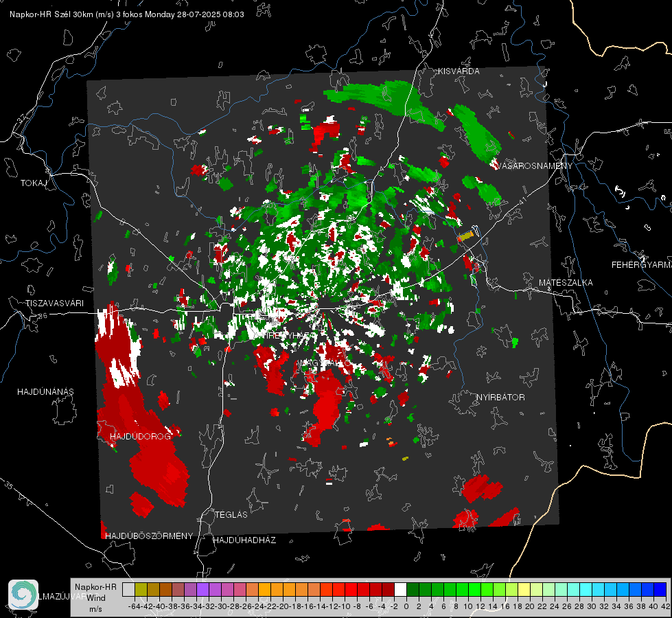Click the 'Wind' label in the legend
This screenshot has height=618, width=672.
(x=96, y=597)
